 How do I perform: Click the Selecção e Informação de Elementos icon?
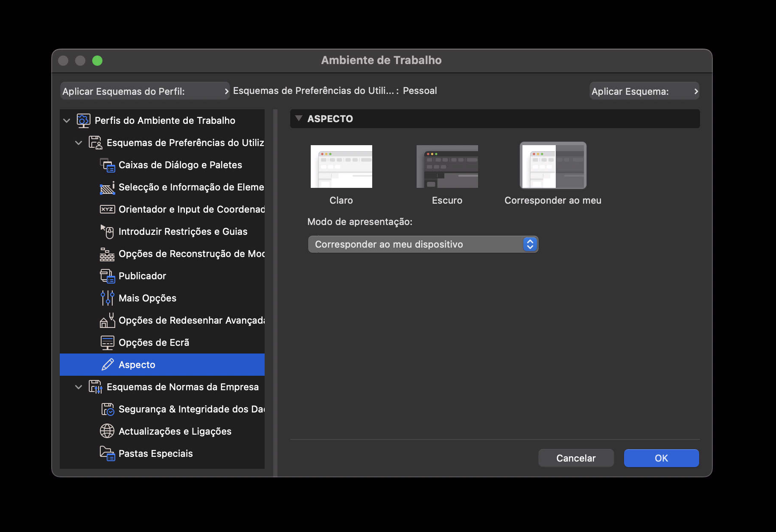click(107, 187)
